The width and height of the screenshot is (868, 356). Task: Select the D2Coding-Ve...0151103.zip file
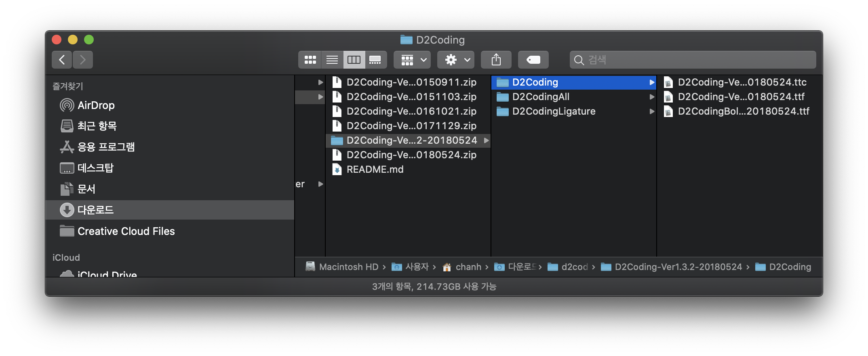click(408, 97)
